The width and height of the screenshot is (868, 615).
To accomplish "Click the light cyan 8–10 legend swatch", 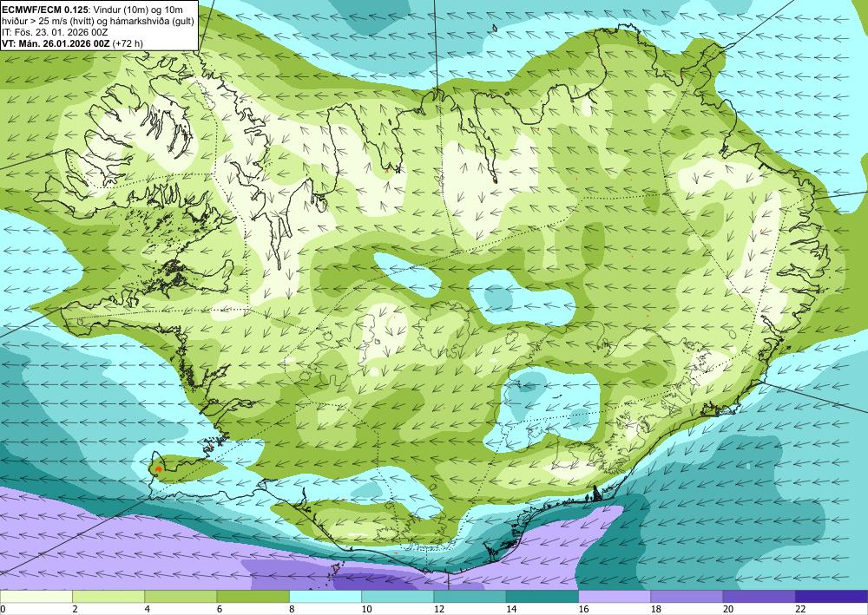I will 325,597.
